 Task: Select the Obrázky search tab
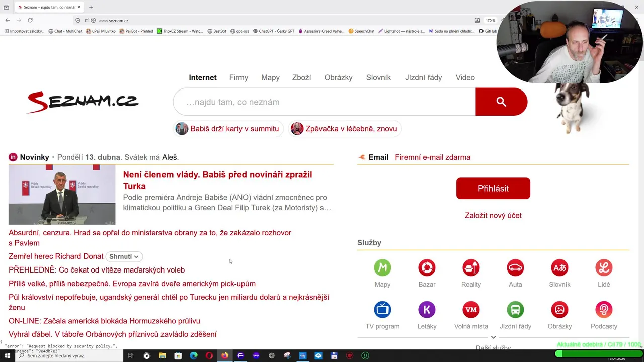tap(338, 77)
